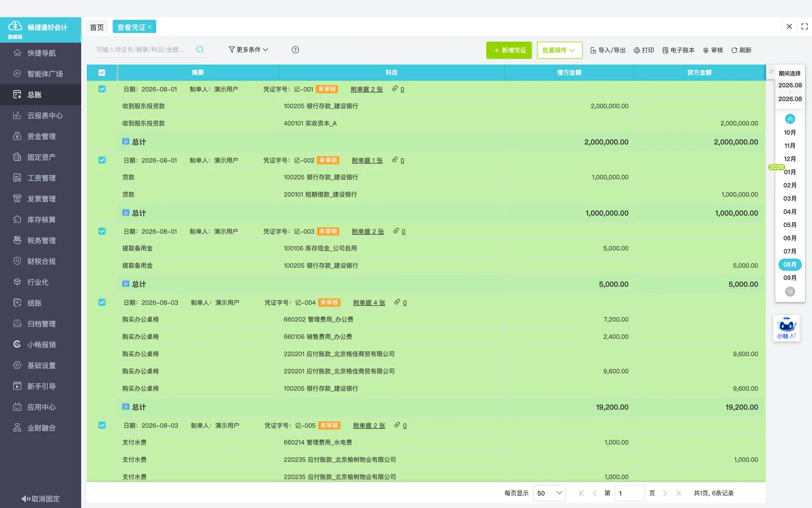
Task: Click the 新增凭证 button
Action: click(x=509, y=50)
